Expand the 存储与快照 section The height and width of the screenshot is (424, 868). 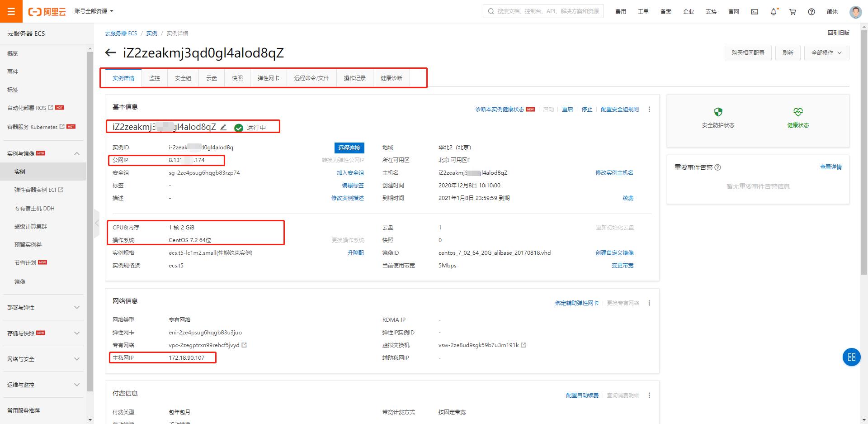(77, 333)
